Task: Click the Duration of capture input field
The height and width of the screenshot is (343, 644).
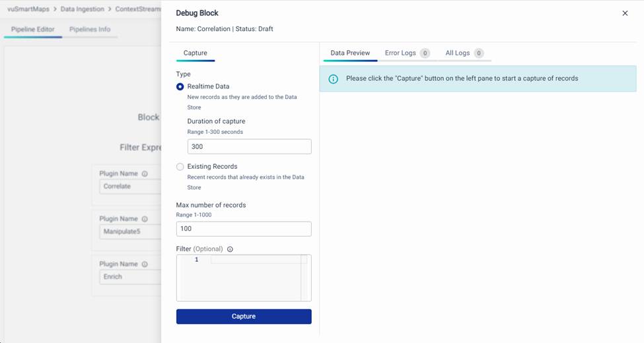Action: click(249, 146)
